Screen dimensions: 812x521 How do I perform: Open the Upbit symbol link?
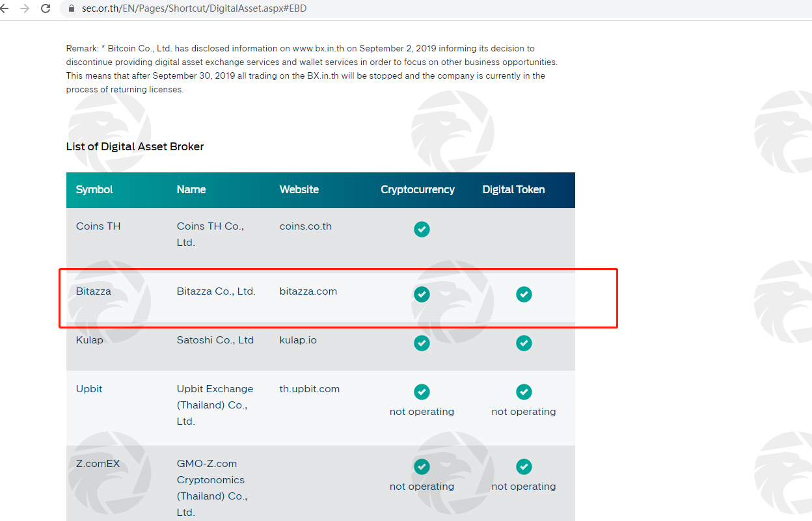coord(89,389)
